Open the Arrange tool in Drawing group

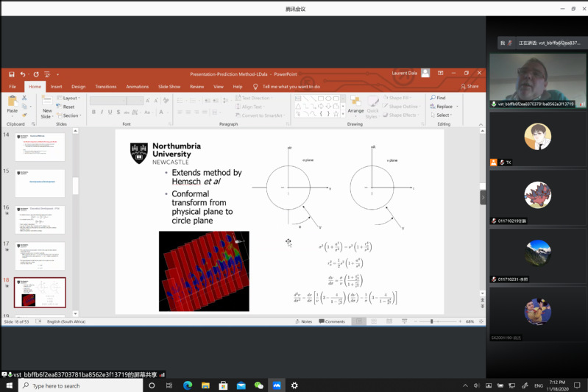(x=355, y=104)
